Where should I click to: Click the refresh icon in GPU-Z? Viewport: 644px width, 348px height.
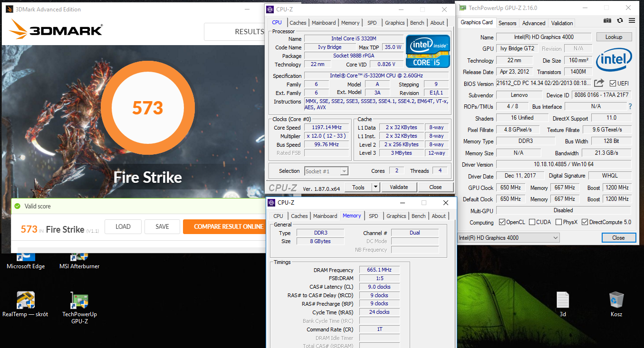(x=620, y=21)
